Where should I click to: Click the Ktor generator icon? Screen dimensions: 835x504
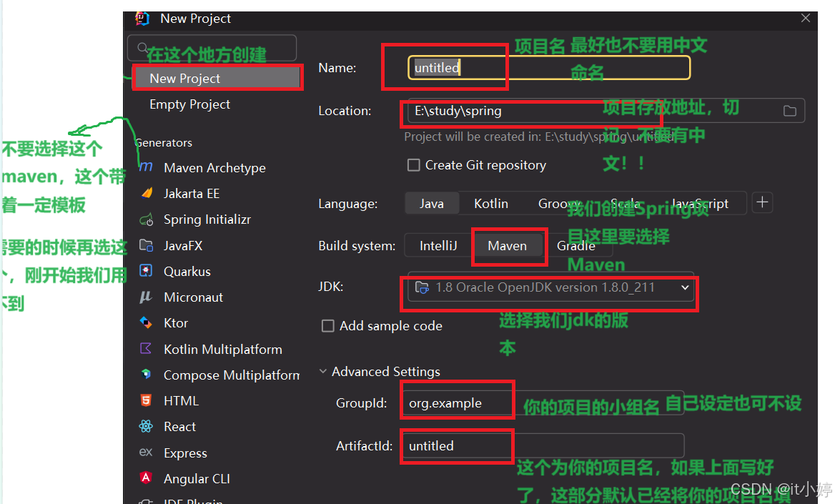tap(146, 323)
